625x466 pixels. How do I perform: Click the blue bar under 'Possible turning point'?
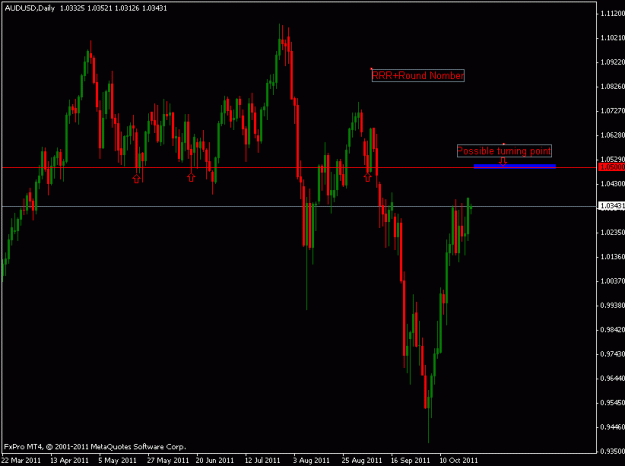(x=515, y=166)
